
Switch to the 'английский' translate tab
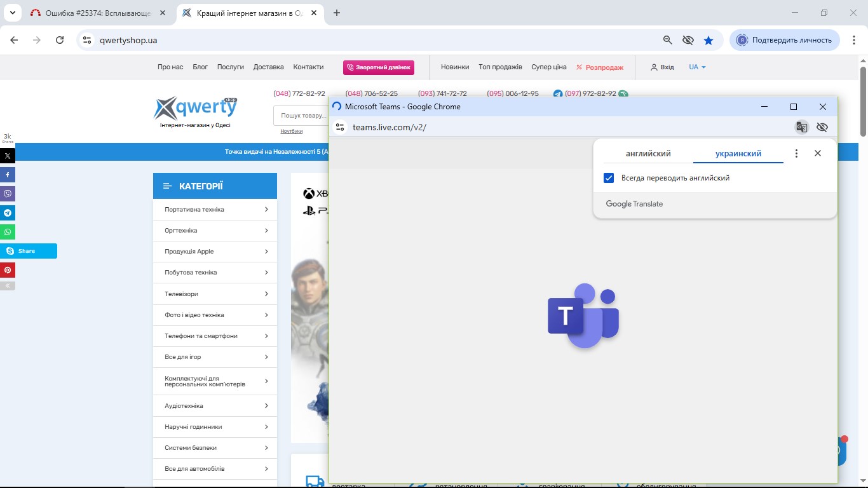pos(648,153)
